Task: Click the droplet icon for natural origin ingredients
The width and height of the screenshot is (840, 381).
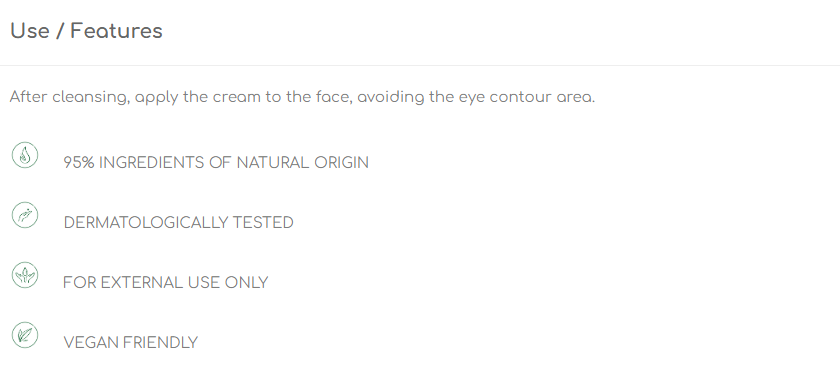Action: (x=25, y=155)
